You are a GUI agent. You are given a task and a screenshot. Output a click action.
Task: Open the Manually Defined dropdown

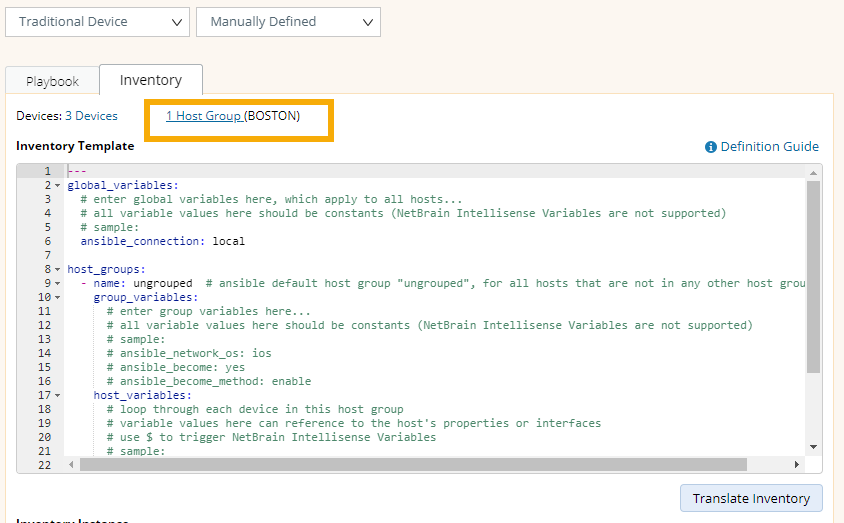tap(288, 21)
